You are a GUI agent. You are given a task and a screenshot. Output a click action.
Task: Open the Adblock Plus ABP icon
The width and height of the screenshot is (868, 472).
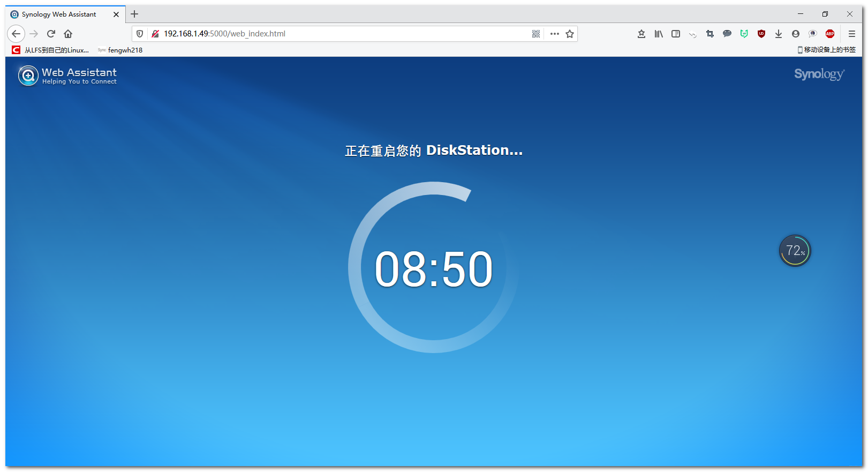pyautogui.click(x=830, y=34)
